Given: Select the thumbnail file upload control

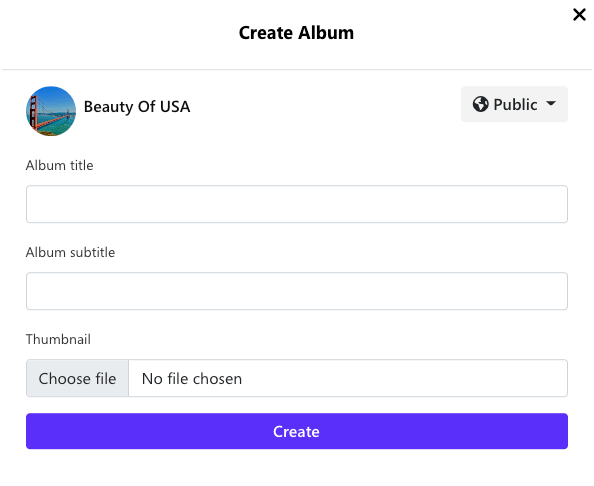Looking at the screenshot, I should (x=297, y=378).
